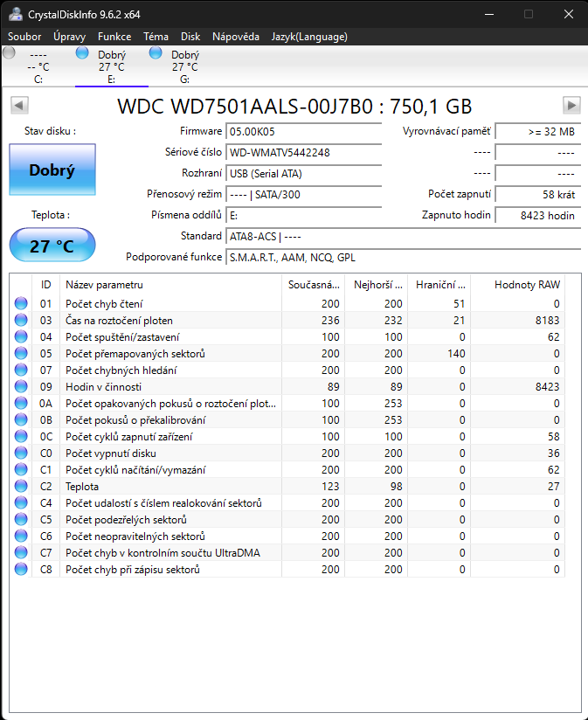588x720 pixels.
Task: Click worst value 98 in Teplota row
Action: point(396,487)
